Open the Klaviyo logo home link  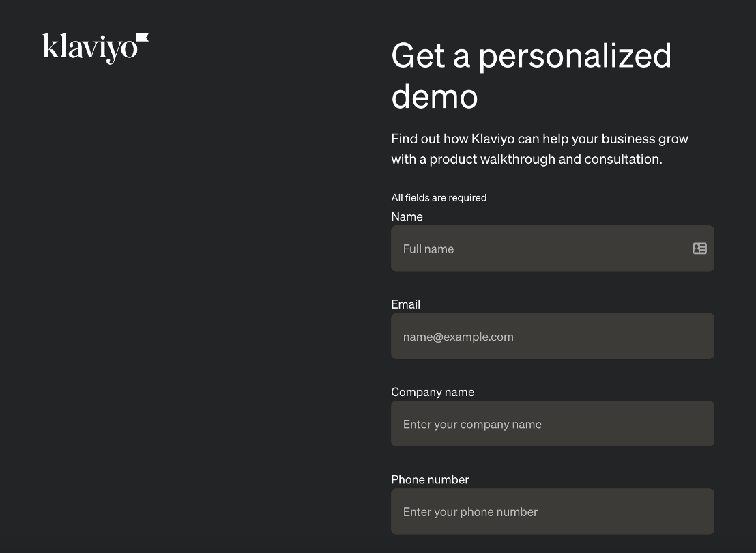click(96, 48)
